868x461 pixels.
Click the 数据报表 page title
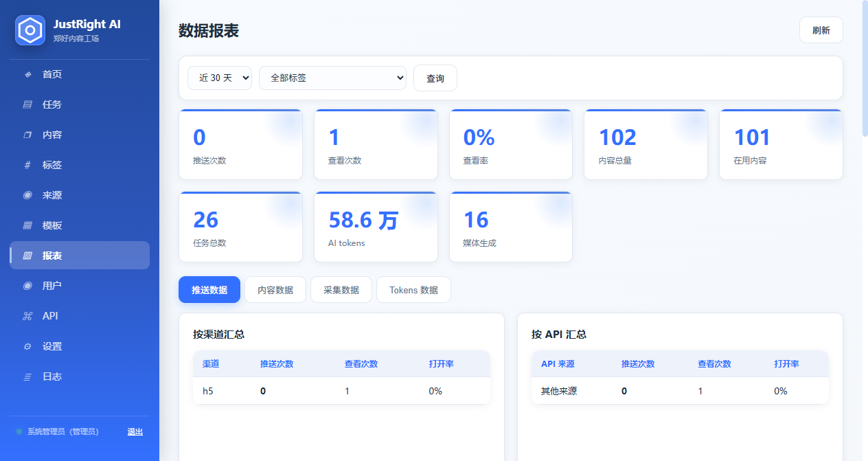pyautogui.click(x=209, y=30)
